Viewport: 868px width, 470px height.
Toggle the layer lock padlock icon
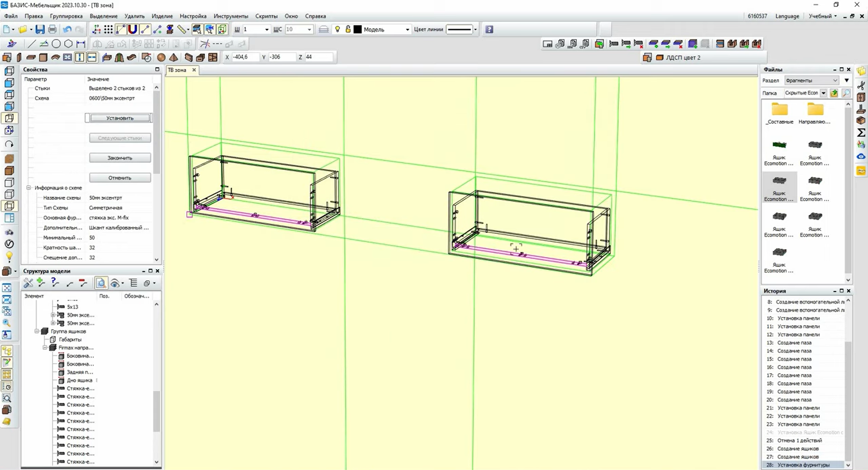(348, 29)
